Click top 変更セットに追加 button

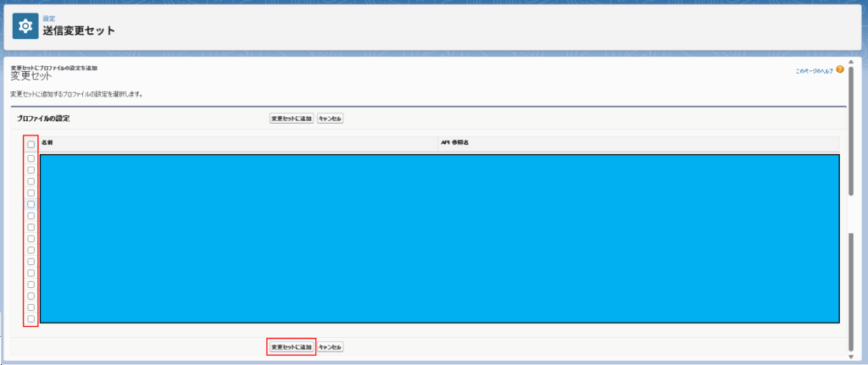click(292, 119)
